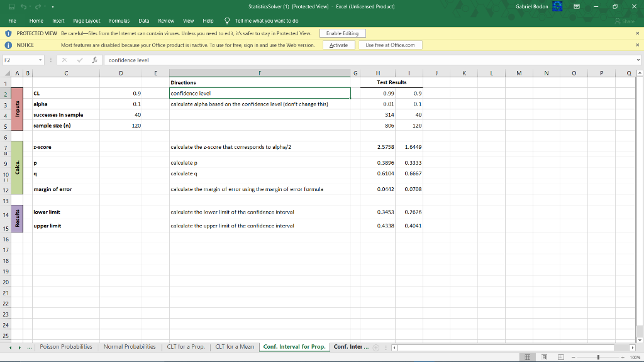
Task: Open the Insert ribbon tab
Action: (58, 21)
